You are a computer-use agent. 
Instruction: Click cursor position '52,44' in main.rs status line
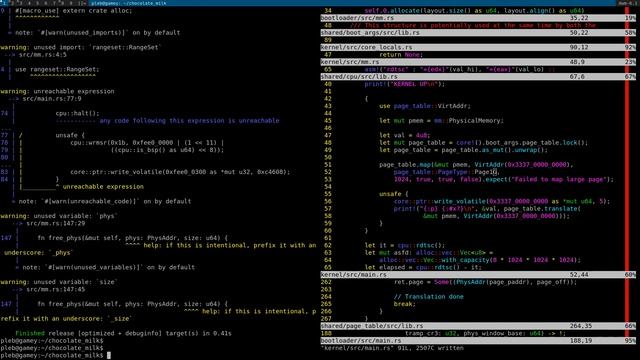pos(579,275)
